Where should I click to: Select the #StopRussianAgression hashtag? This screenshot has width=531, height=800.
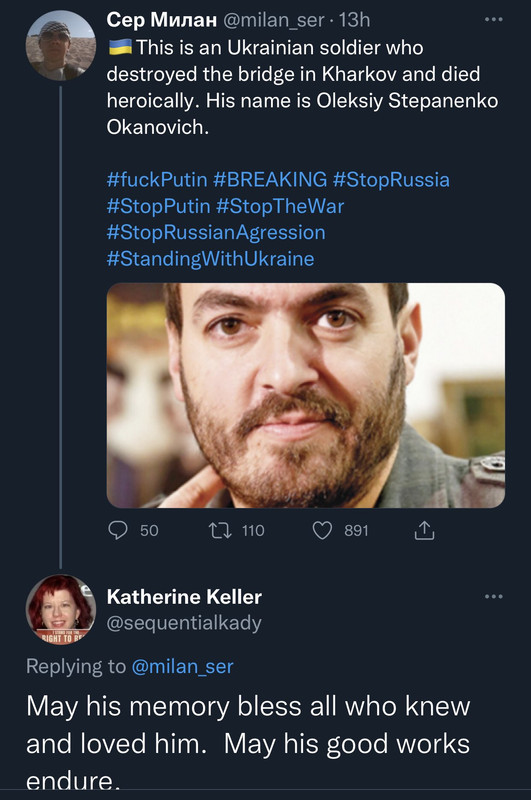click(x=216, y=233)
